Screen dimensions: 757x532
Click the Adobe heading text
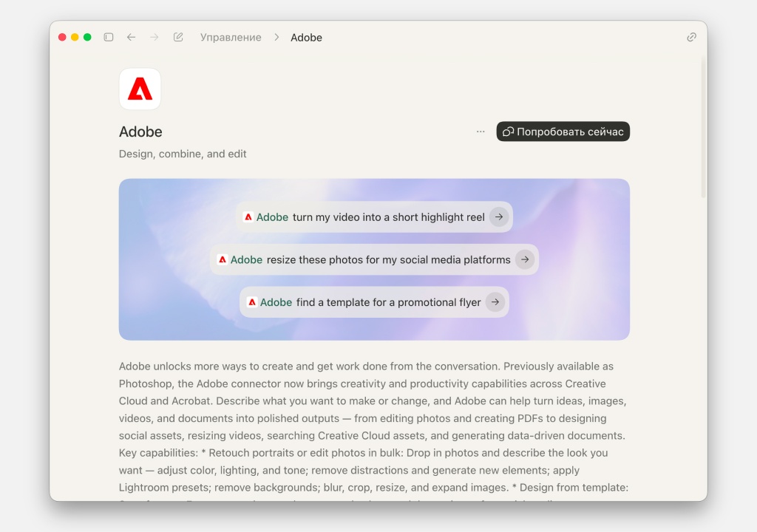click(x=140, y=132)
